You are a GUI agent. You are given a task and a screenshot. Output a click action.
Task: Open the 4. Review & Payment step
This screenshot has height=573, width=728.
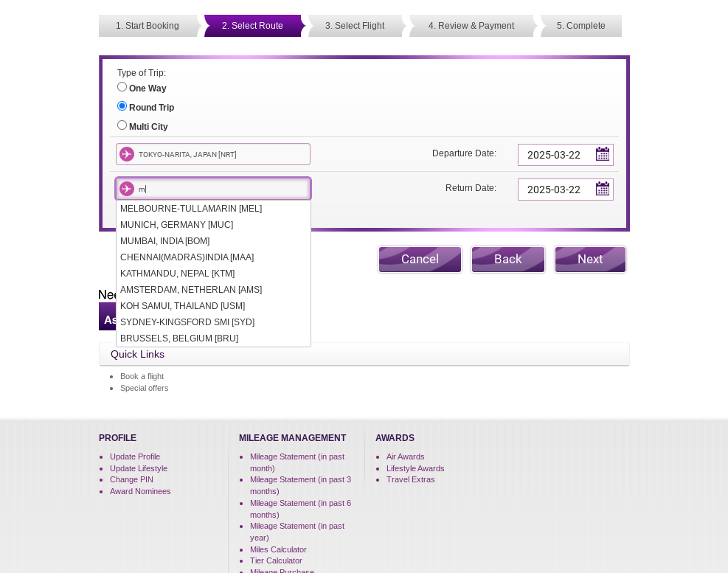471,26
